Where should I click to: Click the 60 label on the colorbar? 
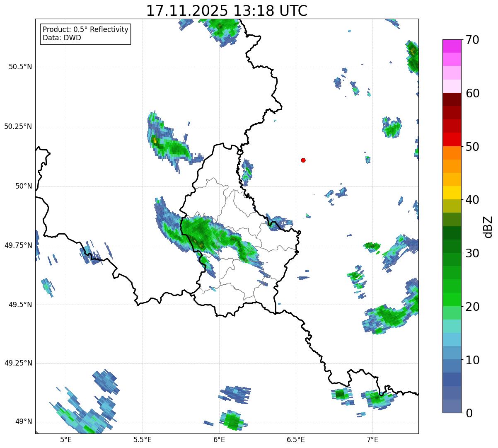click(x=472, y=93)
